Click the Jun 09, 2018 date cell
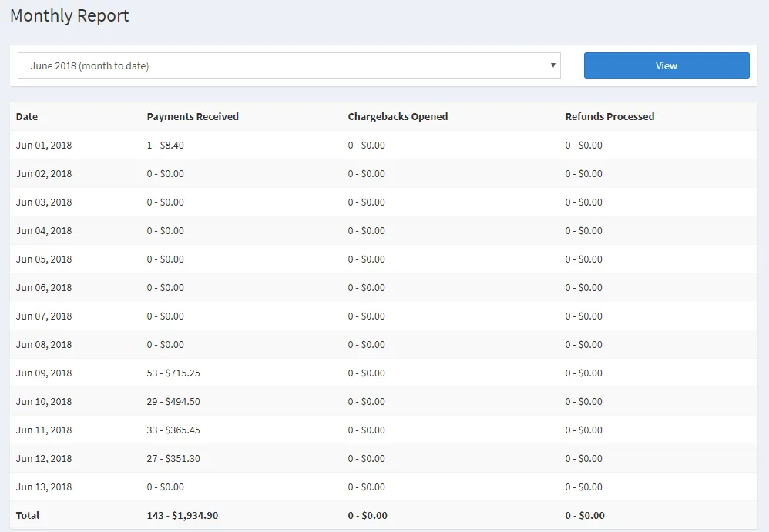The width and height of the screenshot is (769, 532). pyautogui.click(x=44, y=373)
